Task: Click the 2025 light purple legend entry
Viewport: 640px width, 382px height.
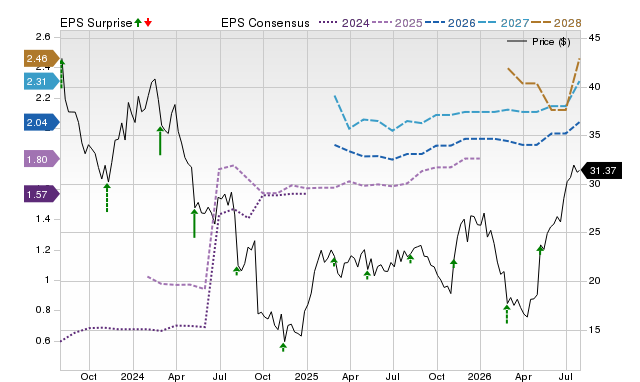Action: [397, 23]
